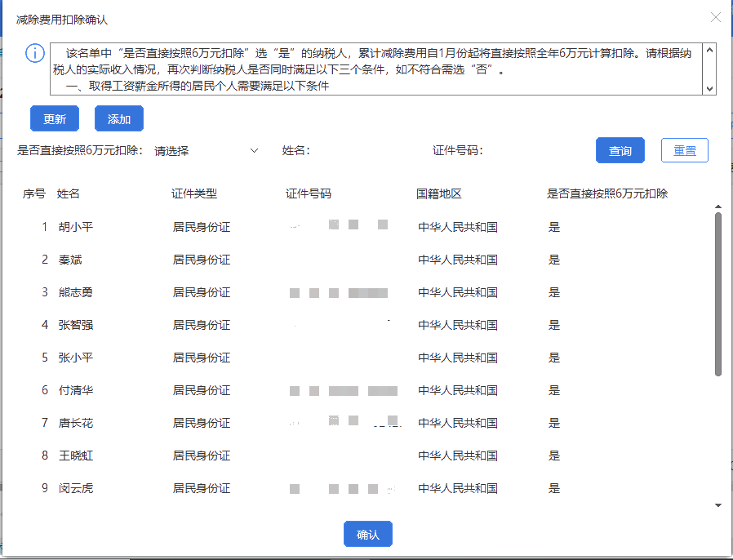Select the row for taxpayer 胡小平
The width and height of the screenshot is (733, 560).
coord(64,227)
